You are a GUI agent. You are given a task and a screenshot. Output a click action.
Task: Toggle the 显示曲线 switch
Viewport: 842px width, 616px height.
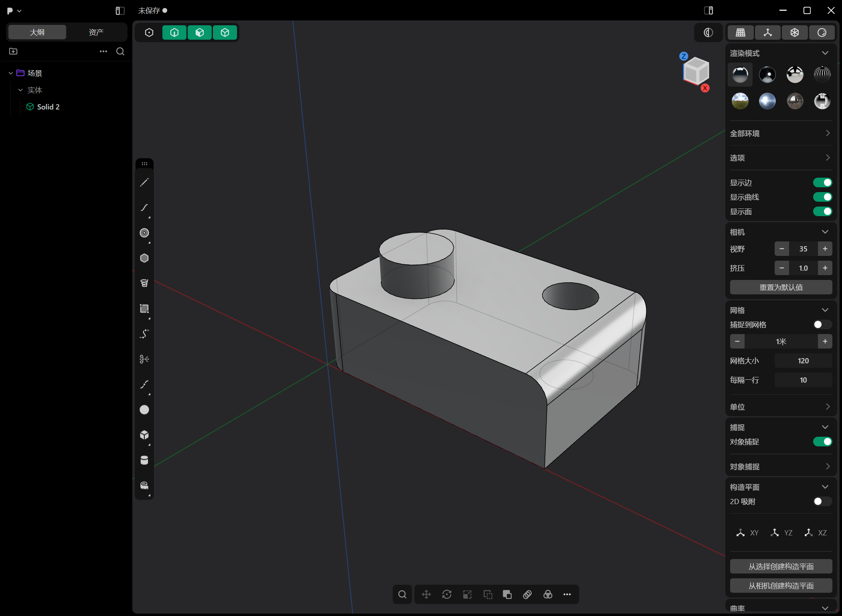(x=822, y=197)
